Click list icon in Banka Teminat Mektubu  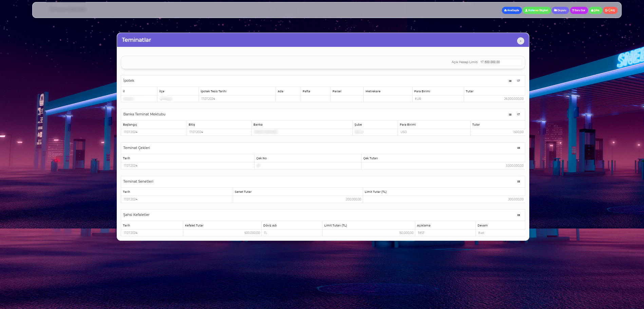510,114
